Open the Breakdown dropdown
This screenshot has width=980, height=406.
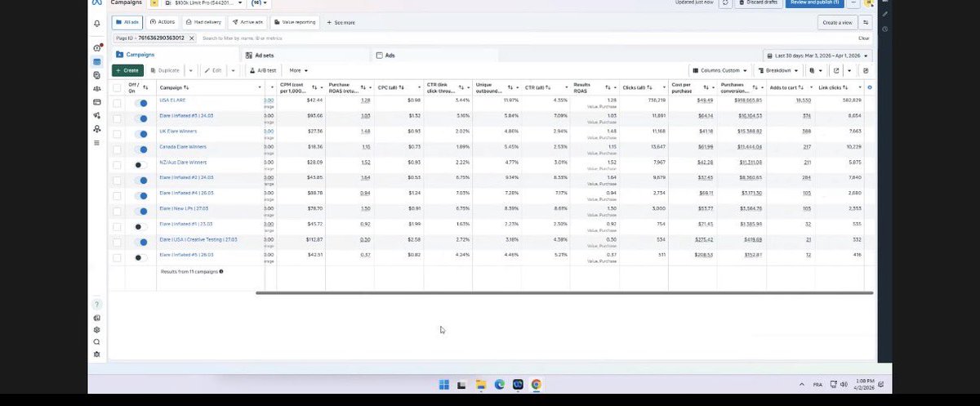(x=777, y=70)
